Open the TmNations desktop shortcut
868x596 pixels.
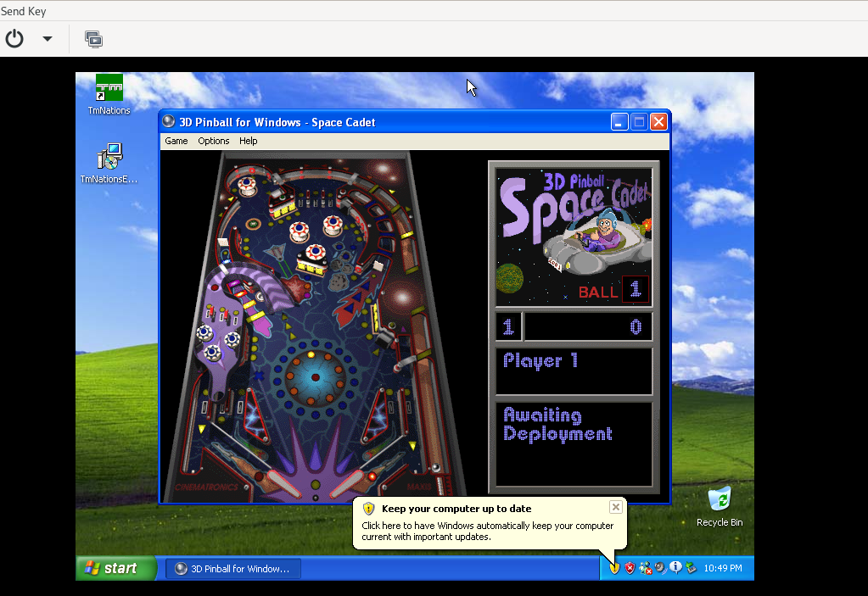click(x=109, y=95)
